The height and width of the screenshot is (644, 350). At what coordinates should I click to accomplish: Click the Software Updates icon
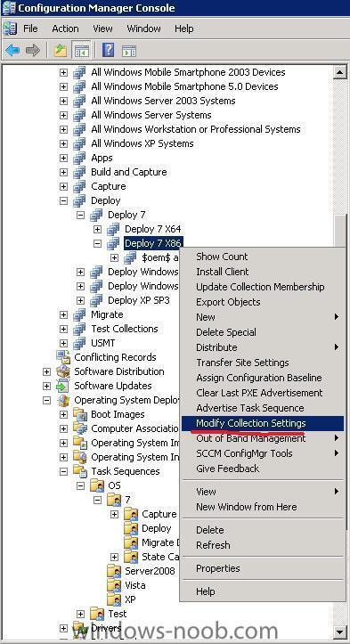[63, 386]
